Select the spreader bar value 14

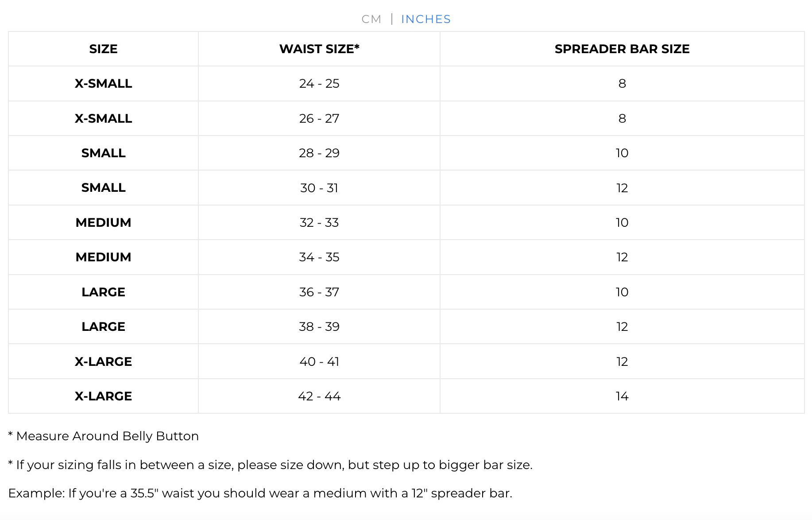(622, 396)
